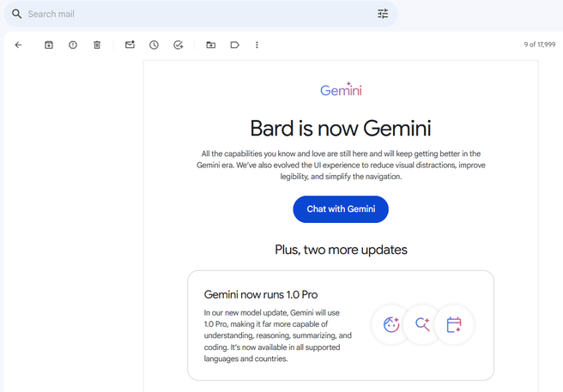Focus the Search mail field
The height and width of the screenshot is (392, 563).
click(200, 14)
